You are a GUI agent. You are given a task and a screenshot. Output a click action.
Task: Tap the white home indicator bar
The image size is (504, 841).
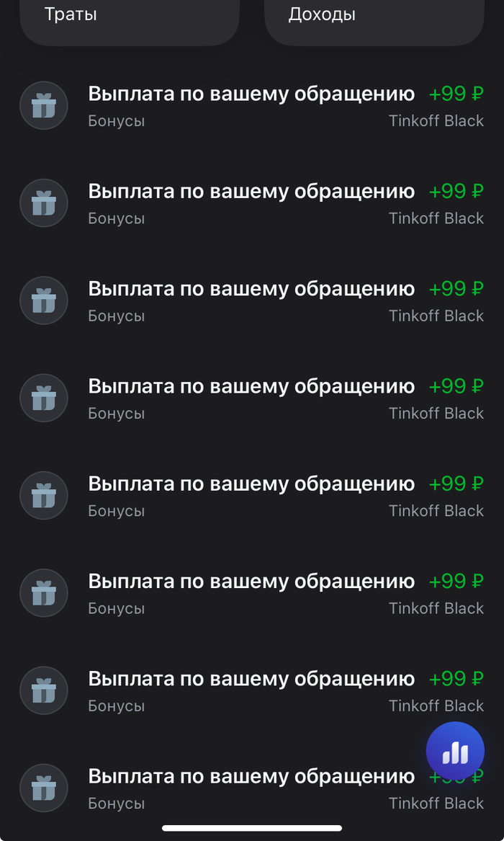pyautogui.click(x=252, y=828)
